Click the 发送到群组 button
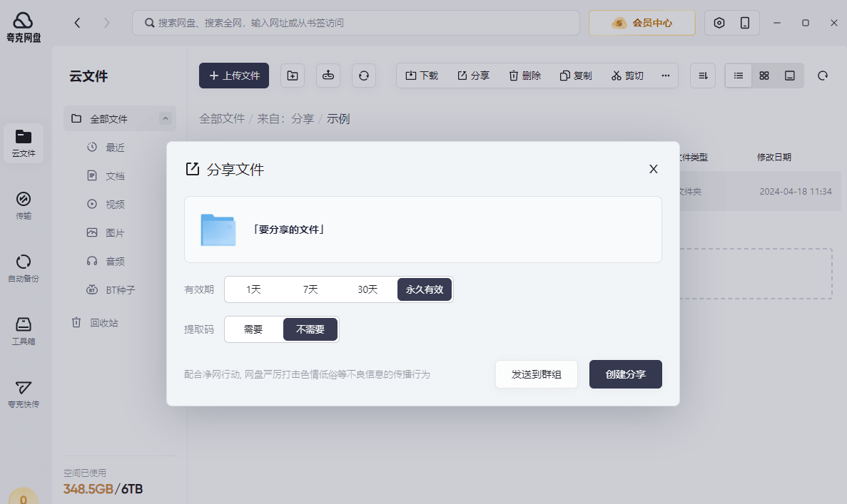The width and height of the screenshot is (847, 504). coord(536,374)
